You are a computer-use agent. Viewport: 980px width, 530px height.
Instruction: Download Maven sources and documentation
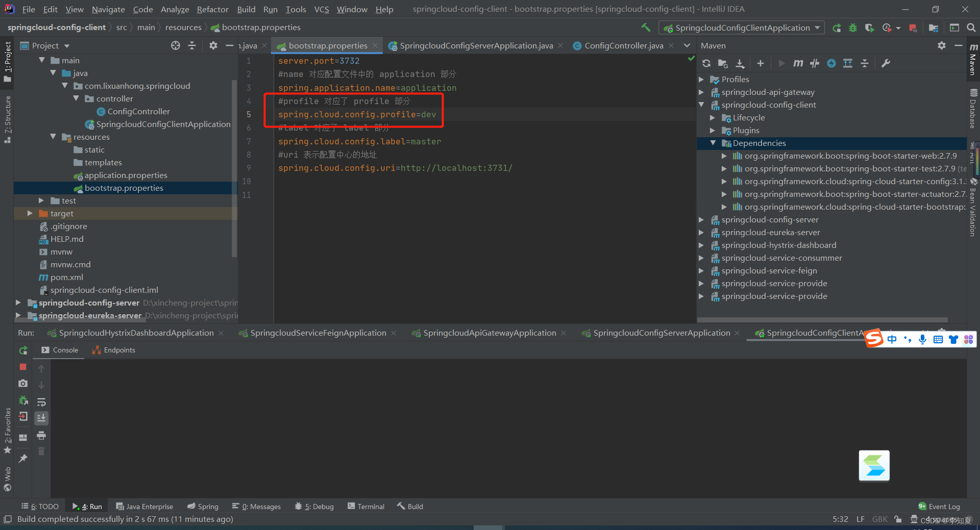(x=740, y=63)
